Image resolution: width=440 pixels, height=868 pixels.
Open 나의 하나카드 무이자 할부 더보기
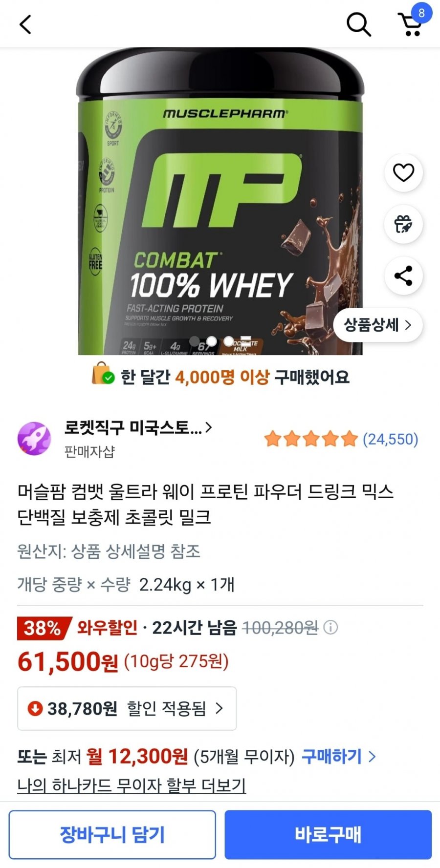tap(132, 785)
